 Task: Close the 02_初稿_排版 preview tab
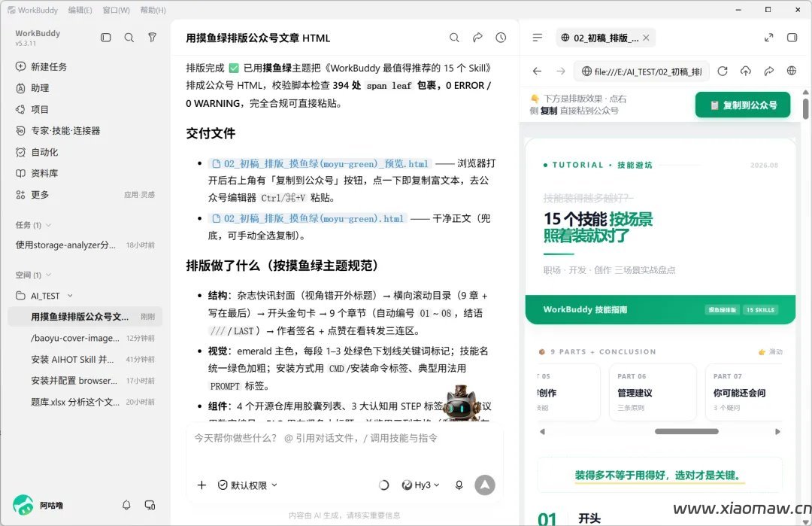click(646, 38)
